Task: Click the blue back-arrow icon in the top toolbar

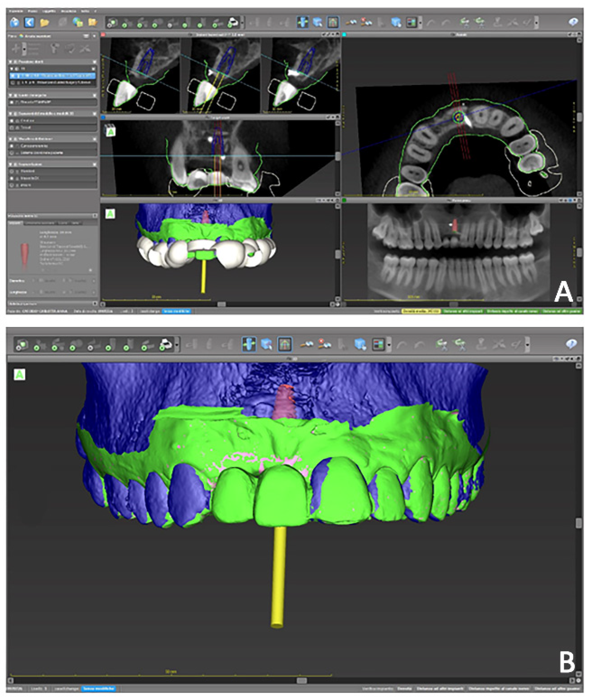Action: click(30, 23)
